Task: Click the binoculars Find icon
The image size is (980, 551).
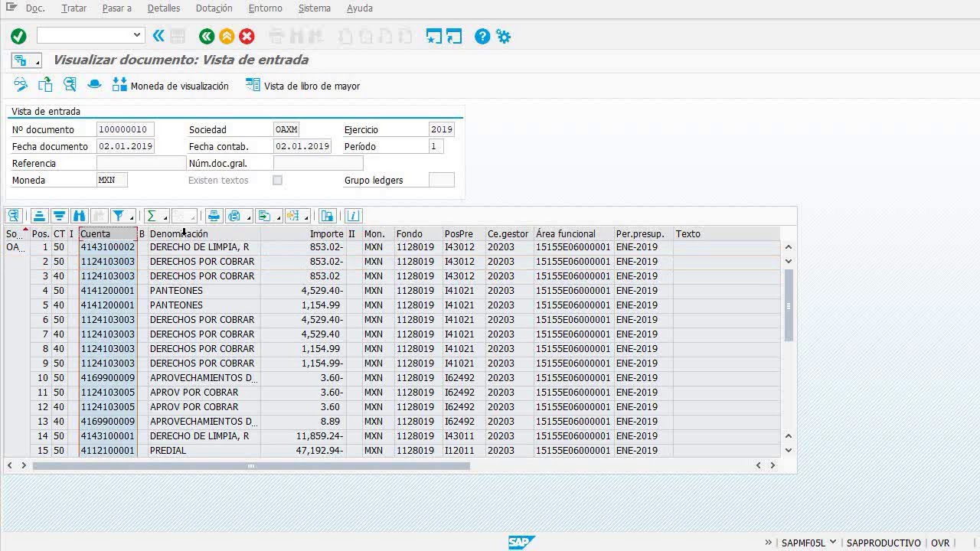Action: click(79, 216)
